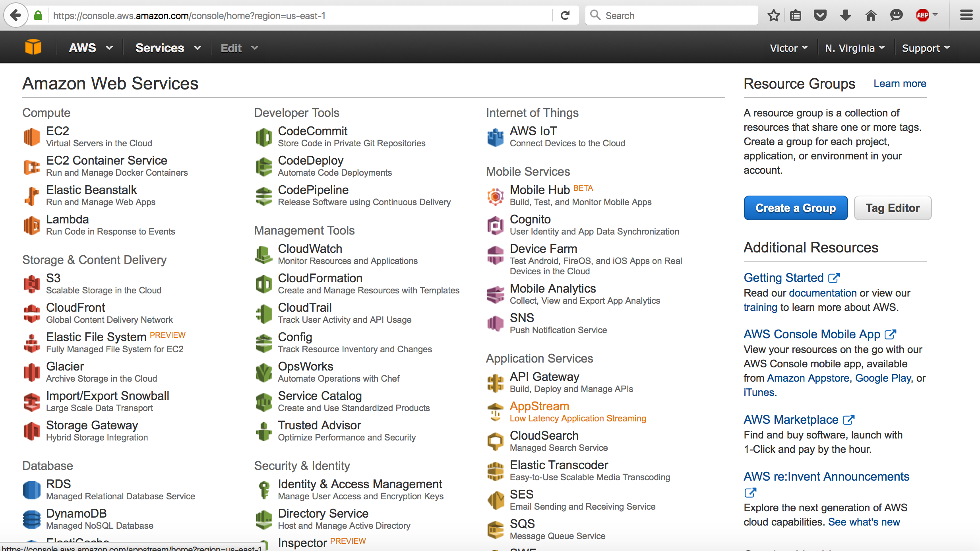The height and width of the screenshot is (551, 980).
Task: Select the CloudWatch icon
Action: 263,254
